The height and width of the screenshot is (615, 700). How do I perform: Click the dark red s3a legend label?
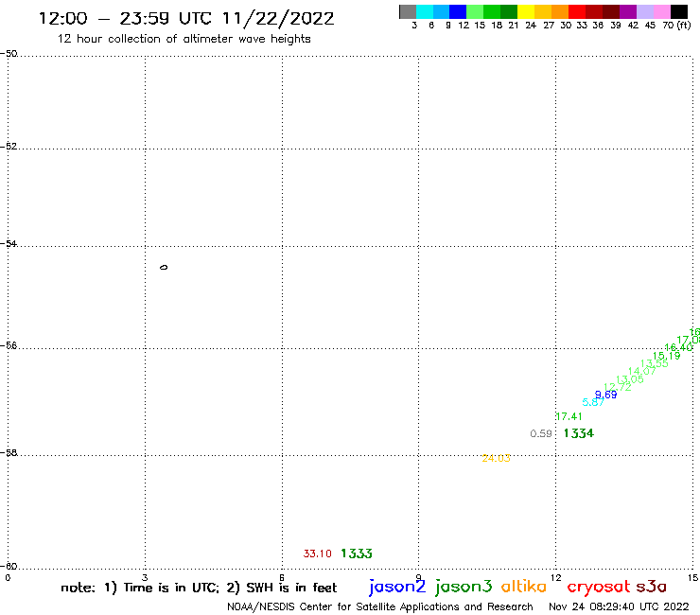click(x=651, y=587)
